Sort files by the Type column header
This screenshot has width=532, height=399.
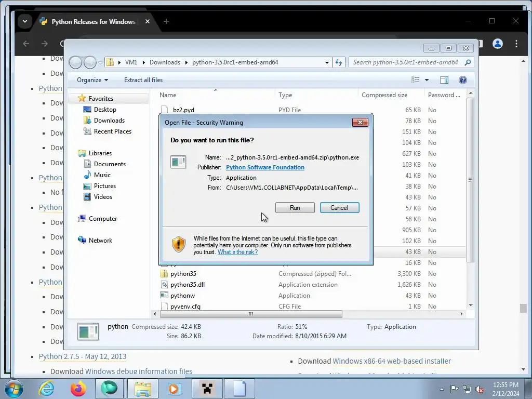point(285,96)
